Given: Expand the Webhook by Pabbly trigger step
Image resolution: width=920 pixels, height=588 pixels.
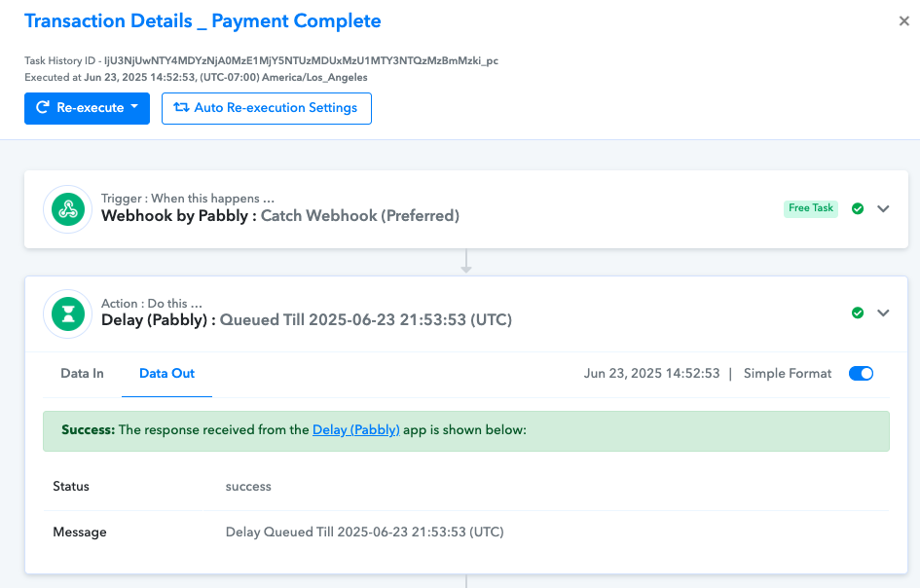Looking at the screenshot, I should coord(883,209).
